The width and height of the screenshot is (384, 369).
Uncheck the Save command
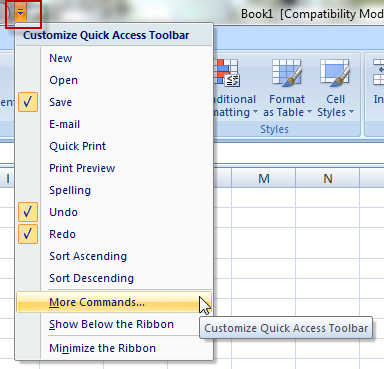coord(114,102)
